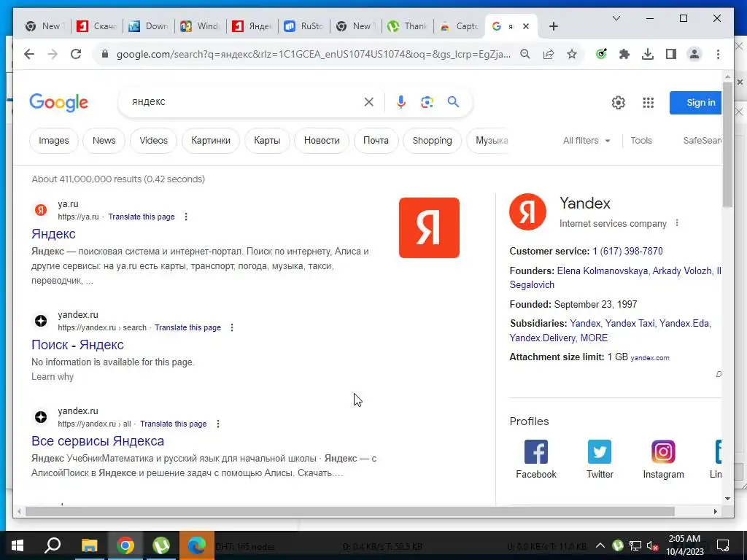Open the Extensions puzzle-piece menu

coord(624,54)
